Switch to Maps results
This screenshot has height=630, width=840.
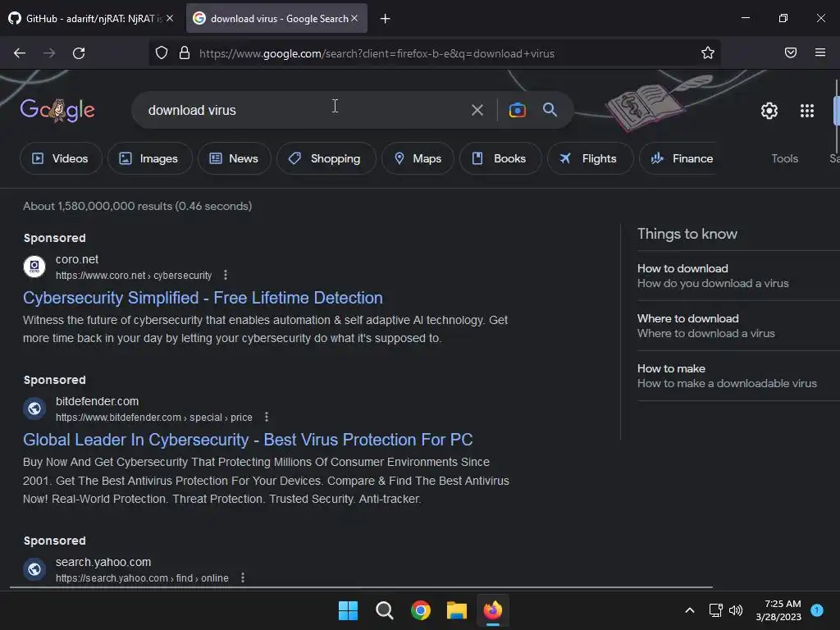[x=418, y=158]
